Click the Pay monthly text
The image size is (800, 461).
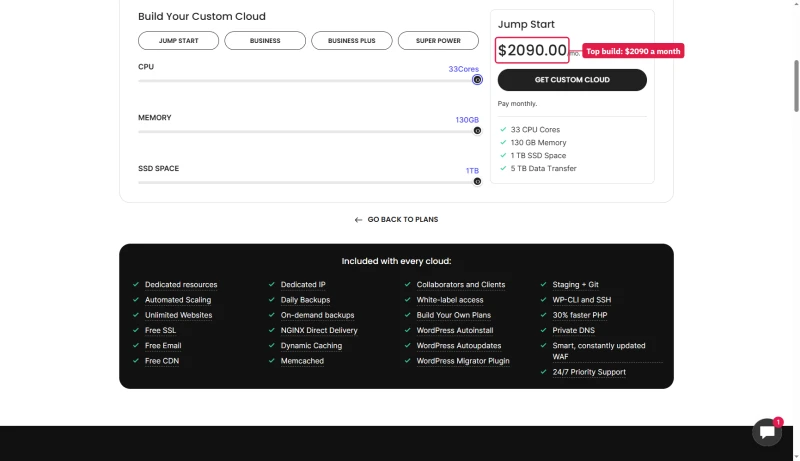(517, 104)
